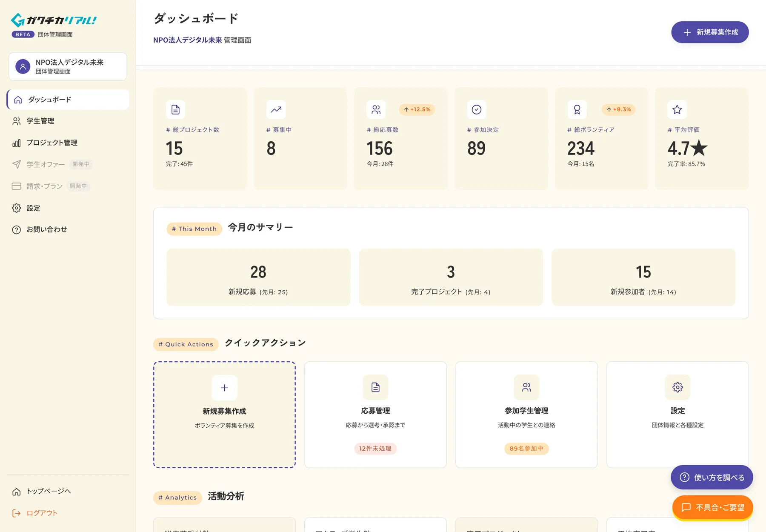Screen dimensions: 766x532
Task: Click the 完了プロジェクト 3 summary tile
Action: pyautogui.click(x=451, y=277)
